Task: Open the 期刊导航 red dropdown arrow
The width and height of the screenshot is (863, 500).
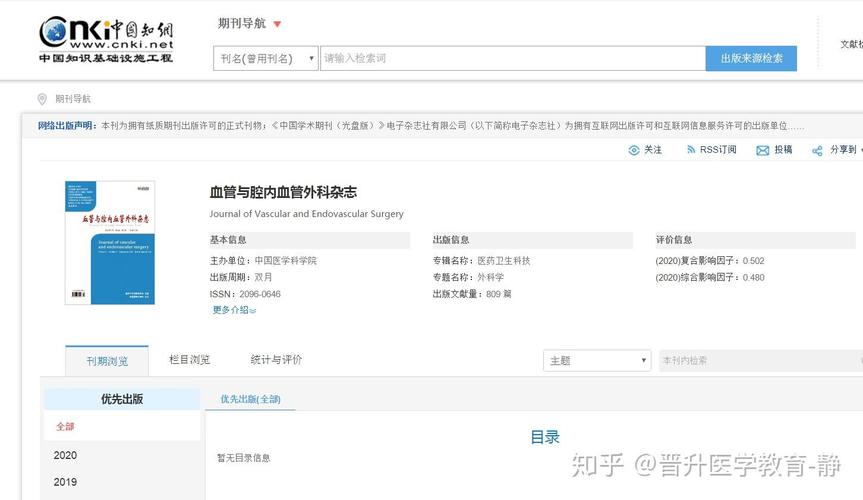Action: click(277, 24)
